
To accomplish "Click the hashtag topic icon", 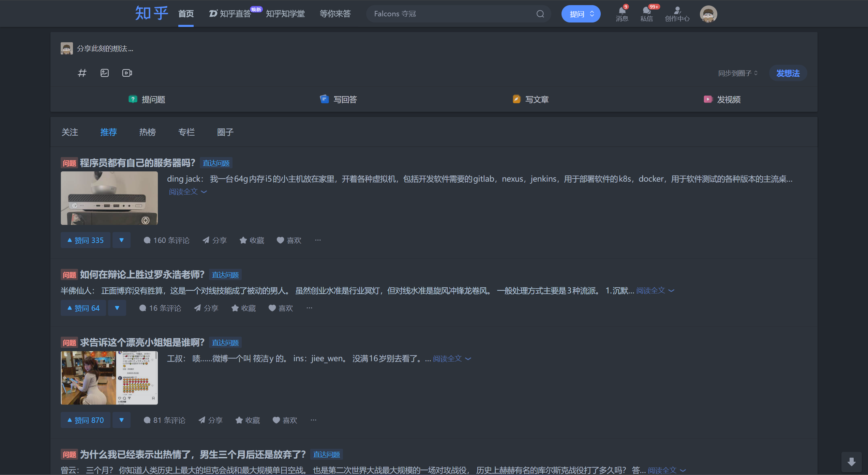I will pyautogui.click(x=82, y=73).
